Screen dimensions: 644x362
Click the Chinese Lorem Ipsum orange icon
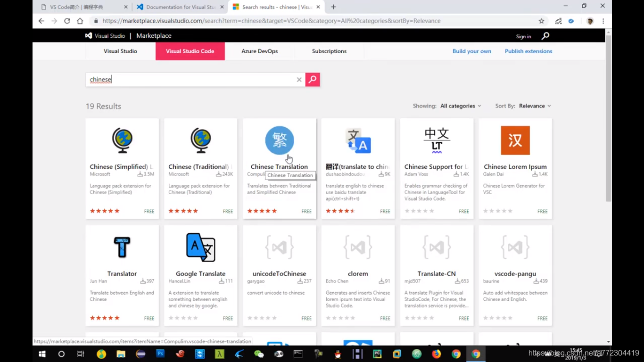click(515, 140)
